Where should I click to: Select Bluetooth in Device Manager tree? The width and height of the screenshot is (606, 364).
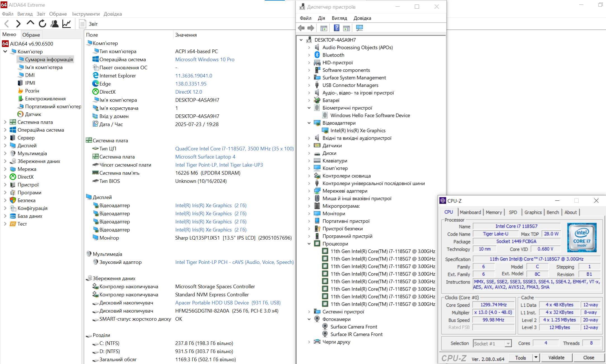pyautogui.click(x=333, y=55)
